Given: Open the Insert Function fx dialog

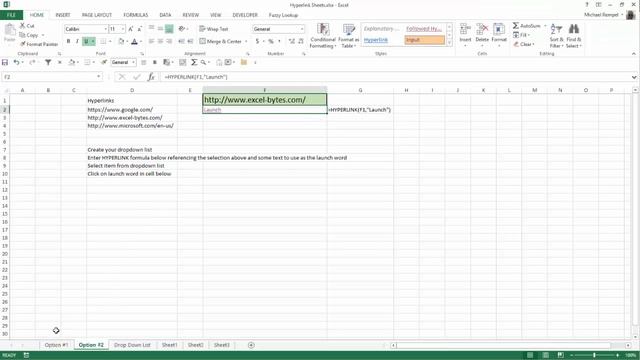Looking at the screenshot, I should click(151, 77).
